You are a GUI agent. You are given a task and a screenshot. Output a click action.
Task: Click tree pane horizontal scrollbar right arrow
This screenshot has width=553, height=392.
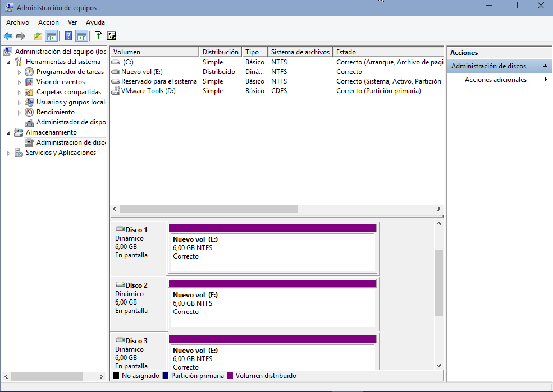[x=101, y=376]
